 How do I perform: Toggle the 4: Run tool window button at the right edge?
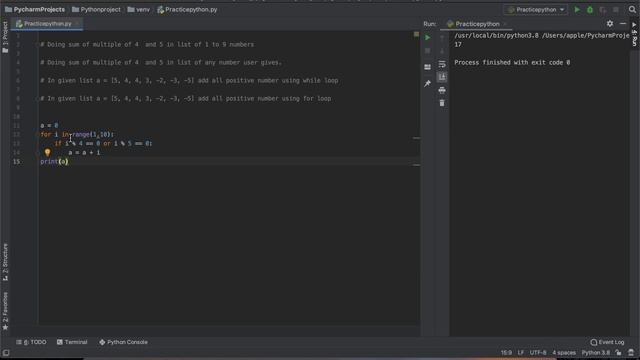coord(634,34)
